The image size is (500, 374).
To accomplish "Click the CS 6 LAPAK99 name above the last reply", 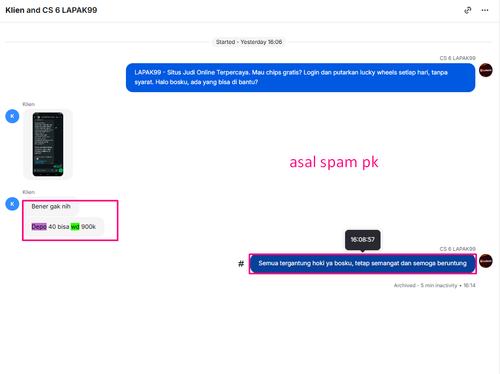I will 457,249.
